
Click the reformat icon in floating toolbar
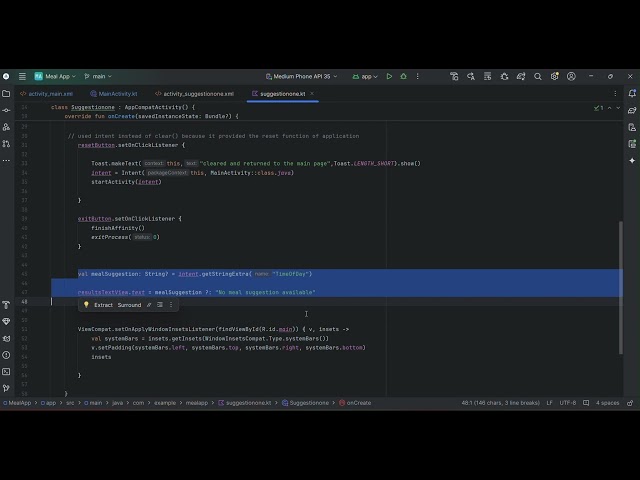coord(160,305)
